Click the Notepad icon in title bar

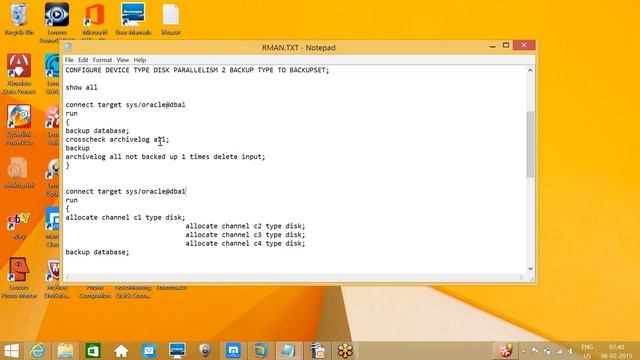coord(69,47)
